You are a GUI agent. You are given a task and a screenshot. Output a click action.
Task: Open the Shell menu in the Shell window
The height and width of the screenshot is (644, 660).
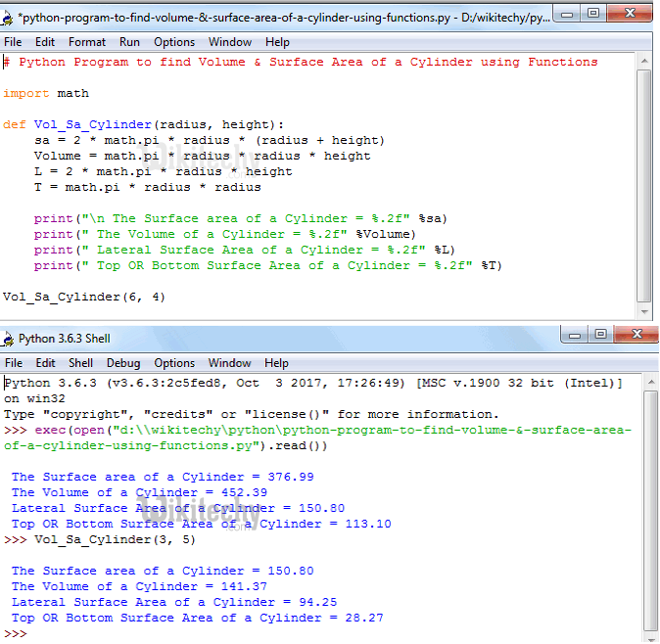[x=79, y=363]
